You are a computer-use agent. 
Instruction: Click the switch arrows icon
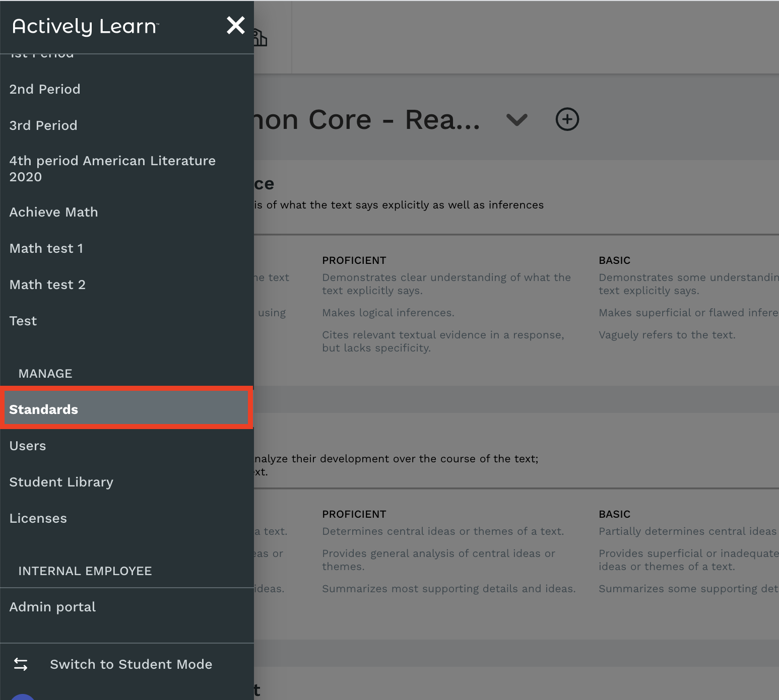(x=21, y=664)
